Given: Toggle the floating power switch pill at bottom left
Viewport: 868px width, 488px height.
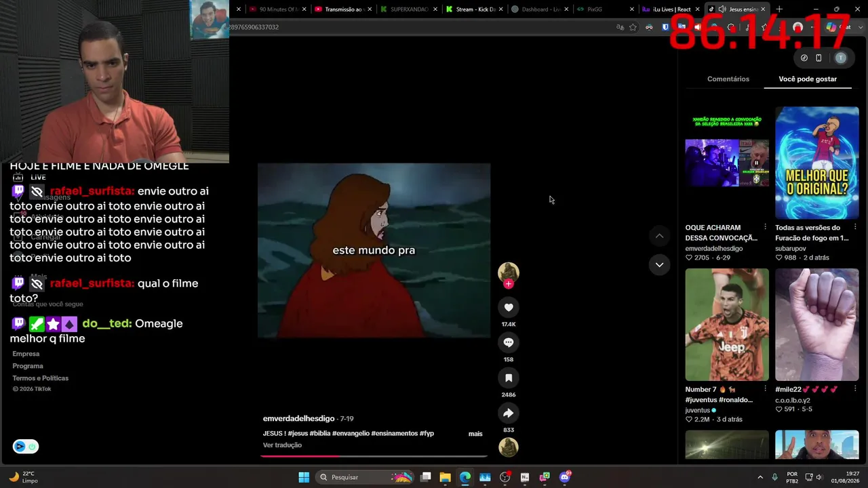Looking at the screenshot, I should coord(26,447).
